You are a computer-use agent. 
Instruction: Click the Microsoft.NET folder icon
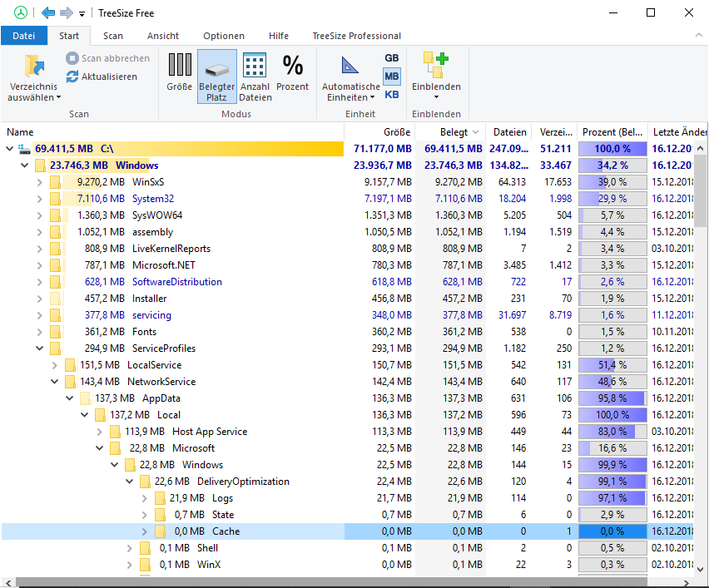[x=55, y=265]
